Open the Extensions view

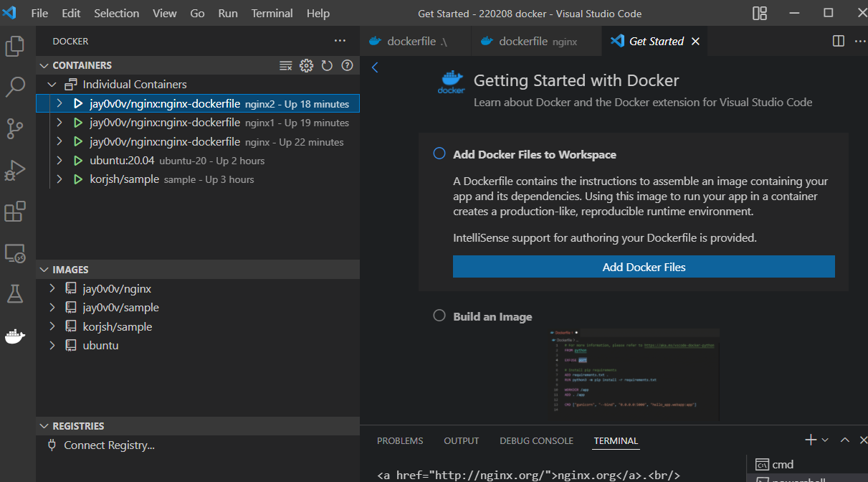(15, 212)
